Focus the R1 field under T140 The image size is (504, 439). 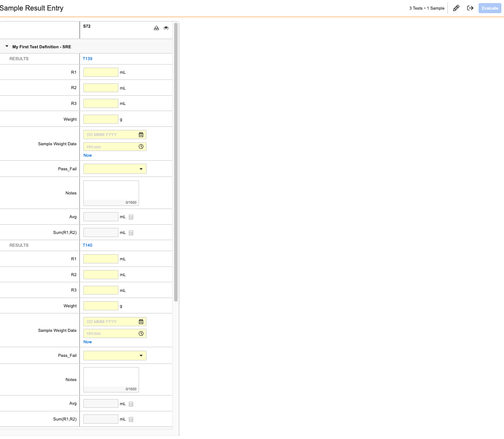point(101,259)
